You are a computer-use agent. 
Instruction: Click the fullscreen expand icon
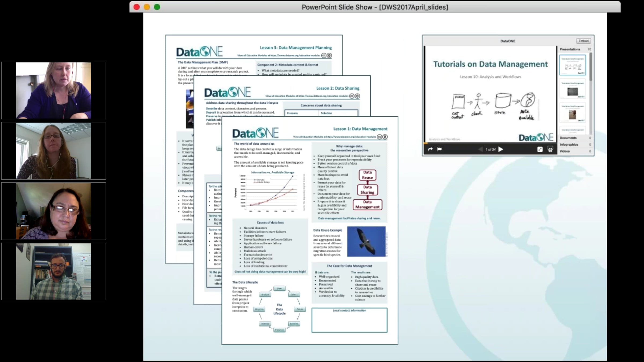click(x=540, y=149)
